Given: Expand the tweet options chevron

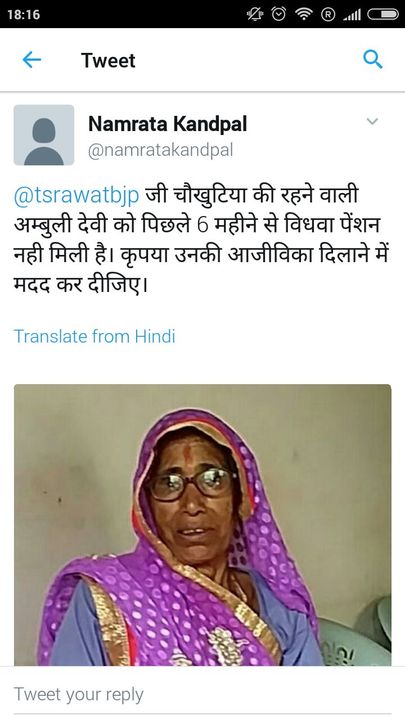Looking at the screenshot, I should (372, 122).
